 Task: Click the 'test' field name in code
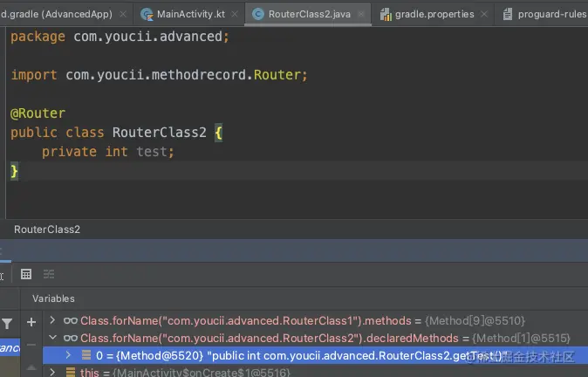pos(152,152)
